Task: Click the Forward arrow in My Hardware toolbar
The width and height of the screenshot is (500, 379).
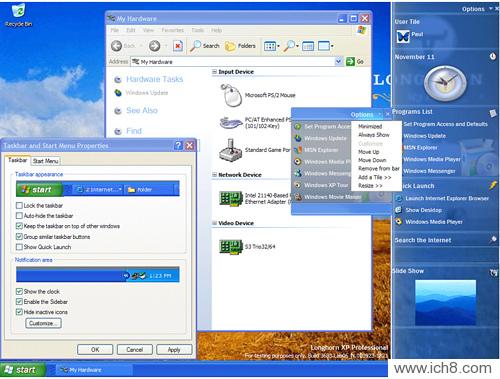Action: pyautogui.click(x=154, y=46)
